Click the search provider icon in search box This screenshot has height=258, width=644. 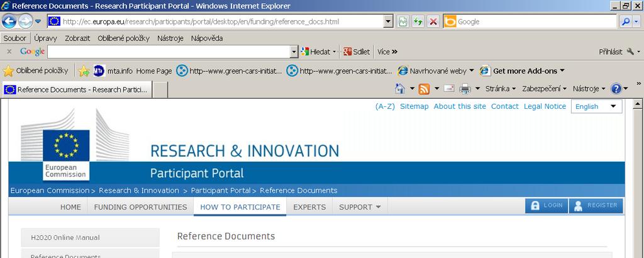tap(450, 21)
